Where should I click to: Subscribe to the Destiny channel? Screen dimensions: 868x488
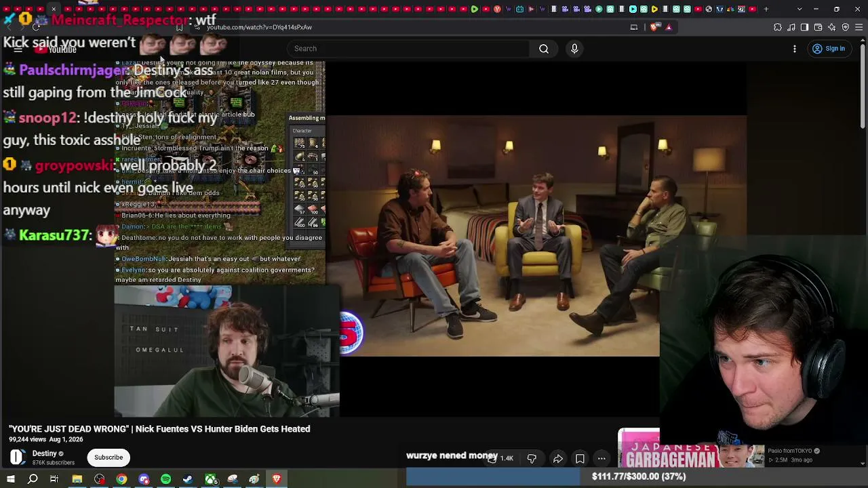(x=108, y=457)
